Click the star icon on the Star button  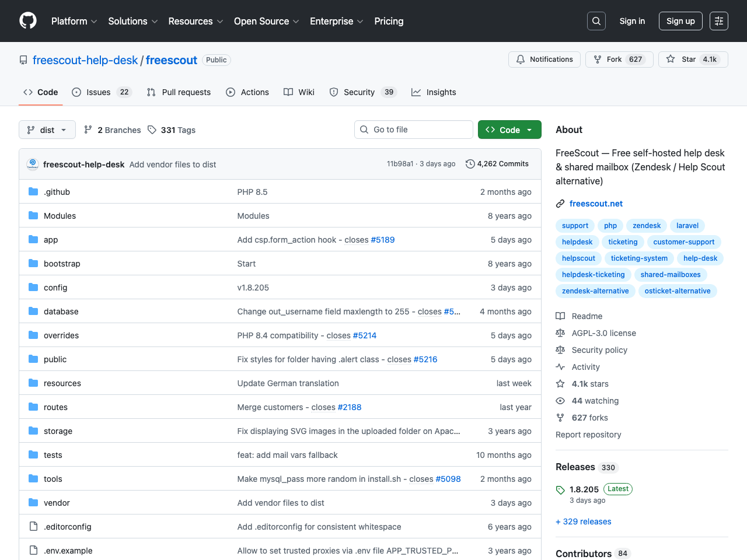[671, 59]
